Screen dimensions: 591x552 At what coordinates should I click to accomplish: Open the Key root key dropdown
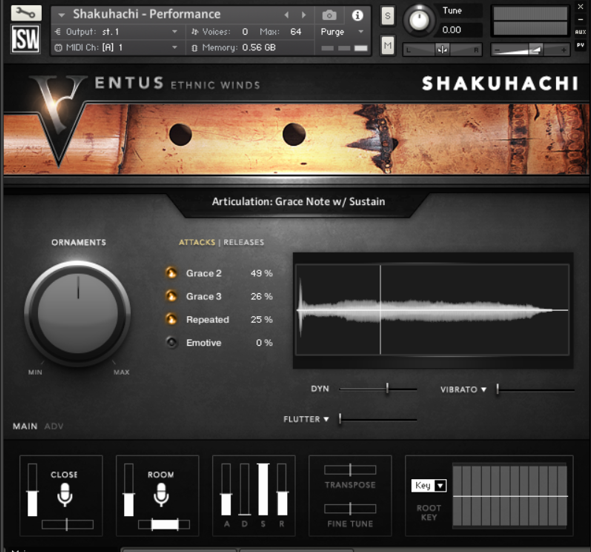tap(429, 485)
